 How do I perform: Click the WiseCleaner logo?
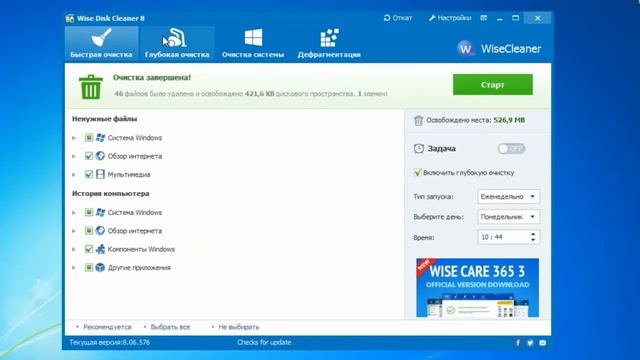coord(499,49)
